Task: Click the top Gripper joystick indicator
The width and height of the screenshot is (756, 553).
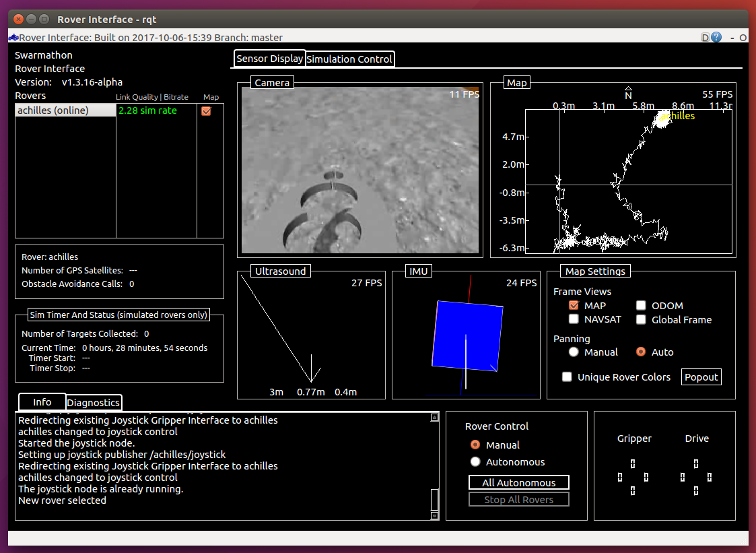Action: 633,463
